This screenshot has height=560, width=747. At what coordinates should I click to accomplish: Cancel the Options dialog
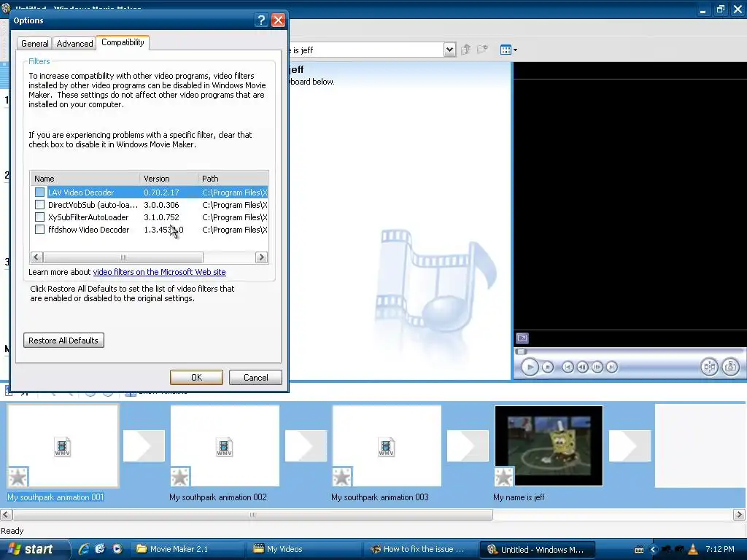coord(255,378)
